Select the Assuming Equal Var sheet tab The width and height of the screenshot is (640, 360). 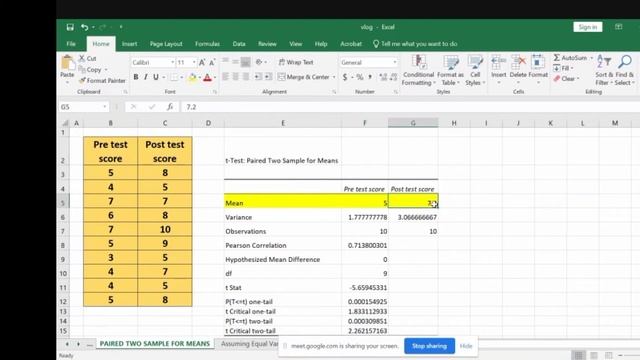(249, 344)
